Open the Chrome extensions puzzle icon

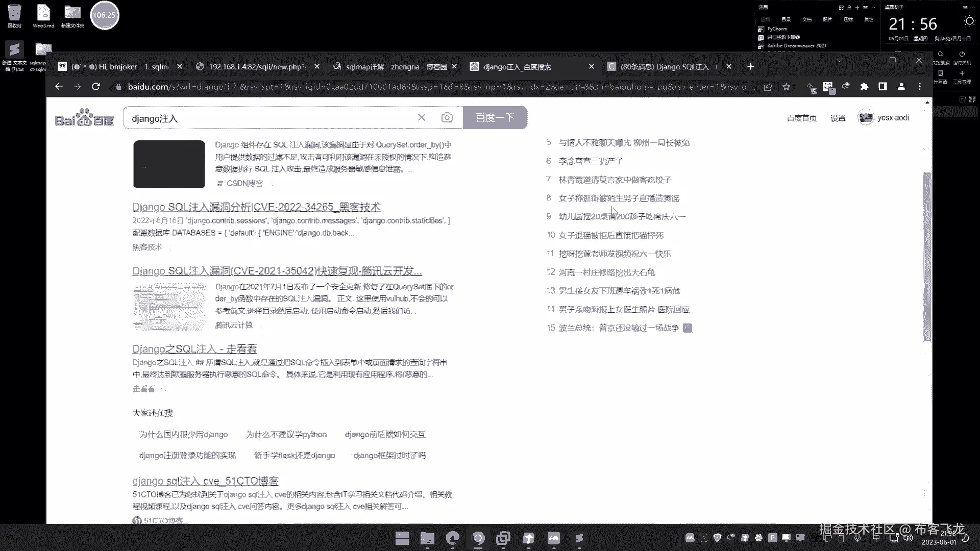pyautogui.click(x=864, y=87)
